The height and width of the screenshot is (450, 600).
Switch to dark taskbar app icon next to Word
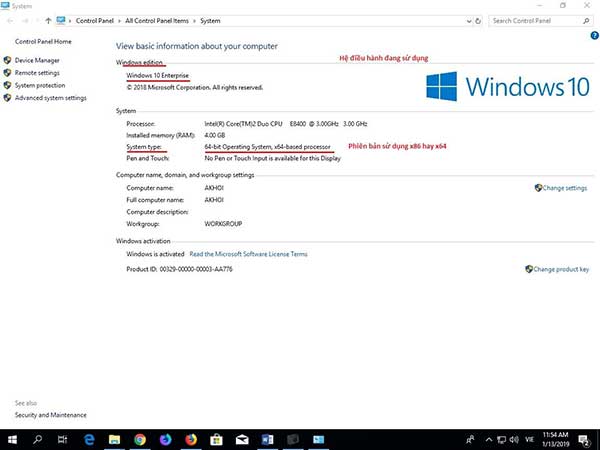click(293, 439)
